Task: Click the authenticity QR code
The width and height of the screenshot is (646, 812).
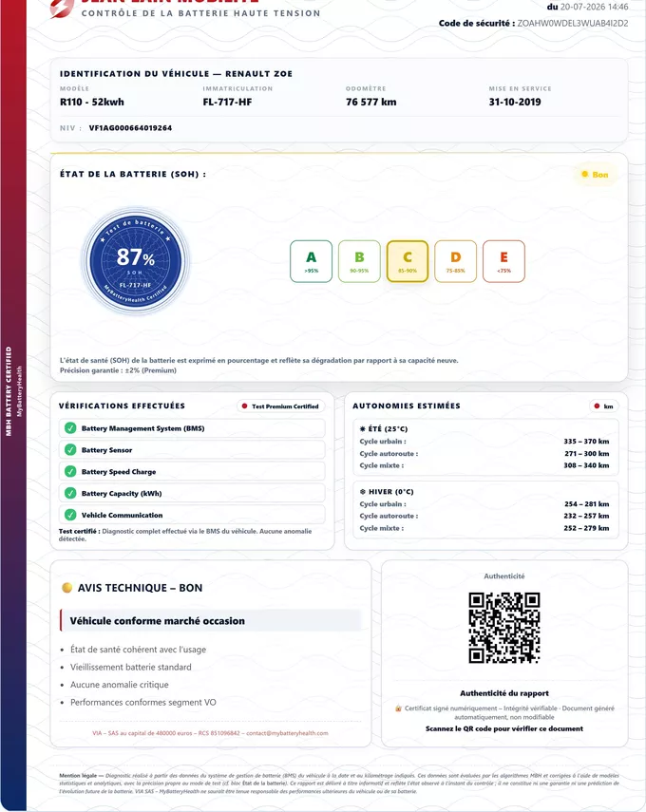Action: click(504, 628)
